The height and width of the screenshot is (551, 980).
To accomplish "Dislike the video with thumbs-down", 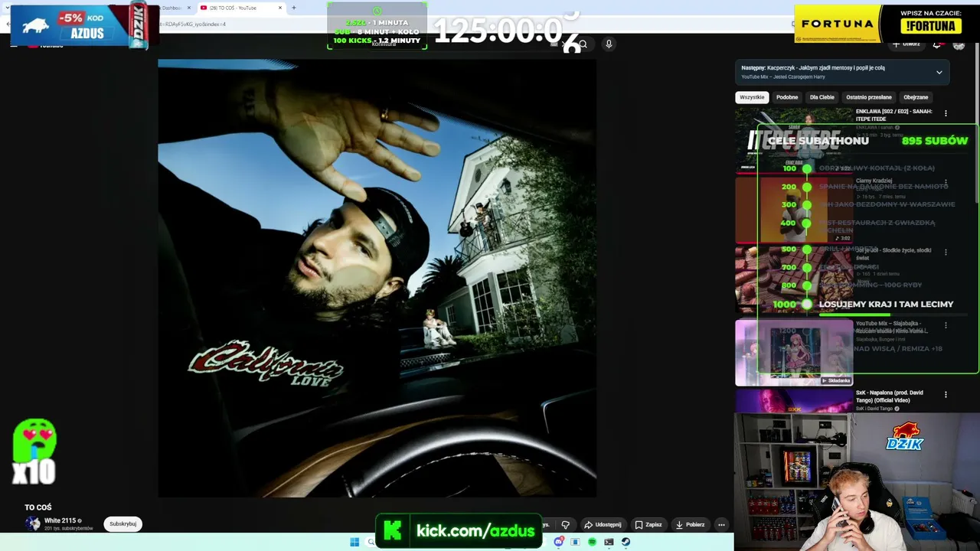I will (x=566, y=524).
